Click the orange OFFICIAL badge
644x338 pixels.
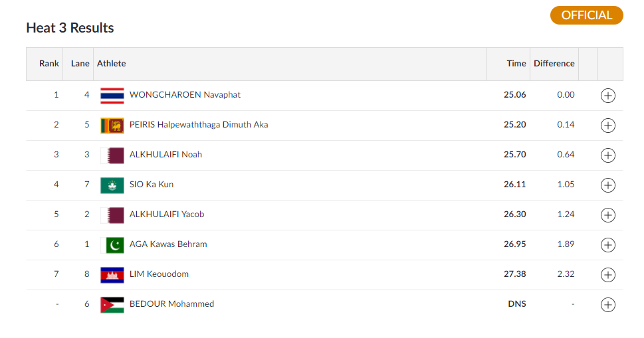tap(586, 15)
